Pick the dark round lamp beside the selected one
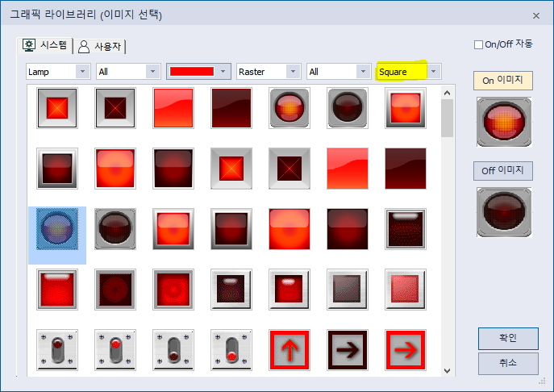The image size is (554, 392). [x=115, y=229]
